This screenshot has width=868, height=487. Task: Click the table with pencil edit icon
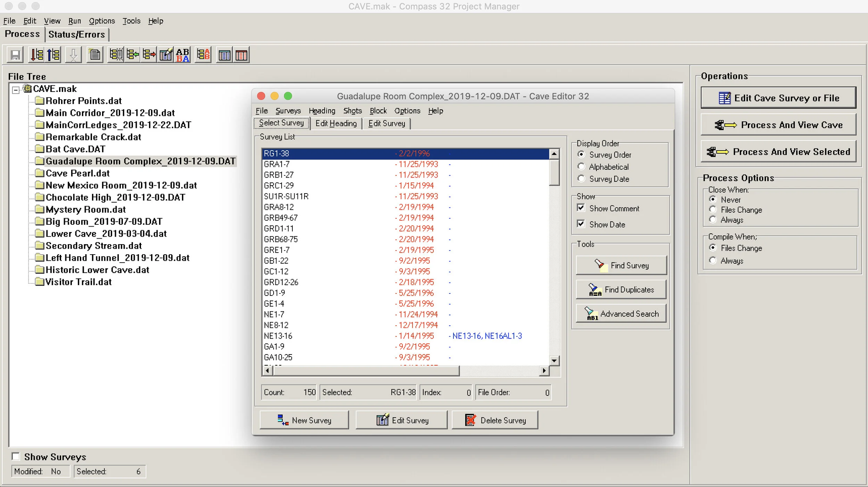(166, 55)
